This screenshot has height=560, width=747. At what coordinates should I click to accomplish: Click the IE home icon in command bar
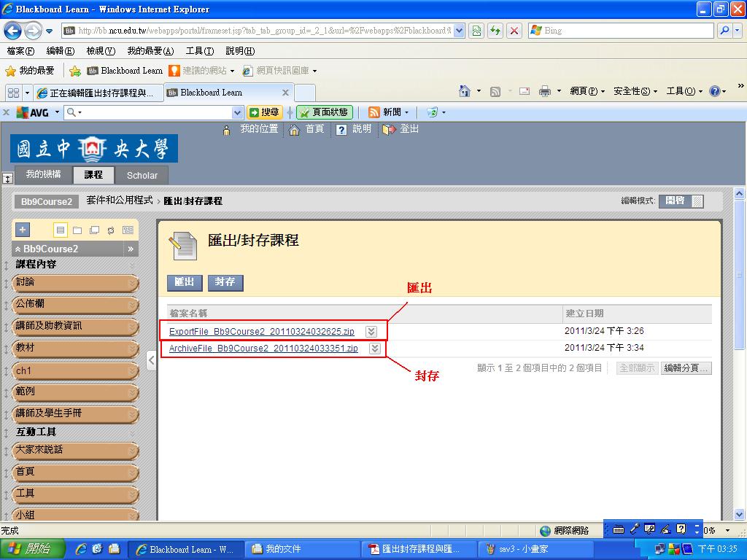(464, 91)
